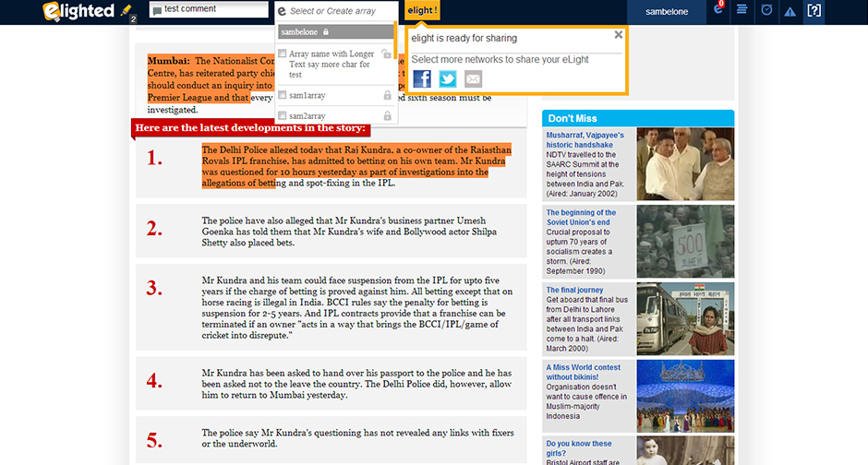
Task: Click the comment bubble icon in the comment field
Action: (157, 10)
